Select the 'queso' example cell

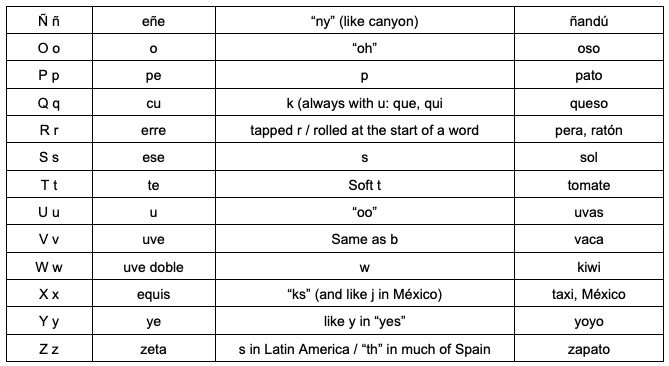point(589,102)
